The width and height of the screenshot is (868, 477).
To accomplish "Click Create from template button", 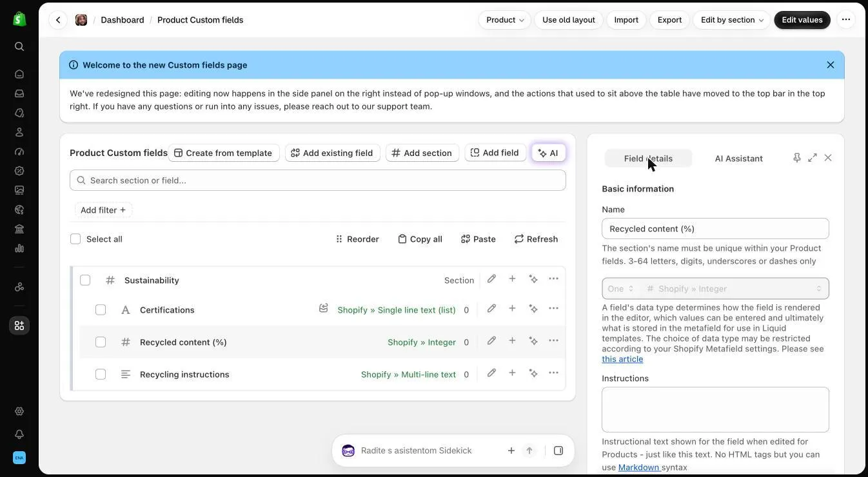I will click(x=223, y=153).
